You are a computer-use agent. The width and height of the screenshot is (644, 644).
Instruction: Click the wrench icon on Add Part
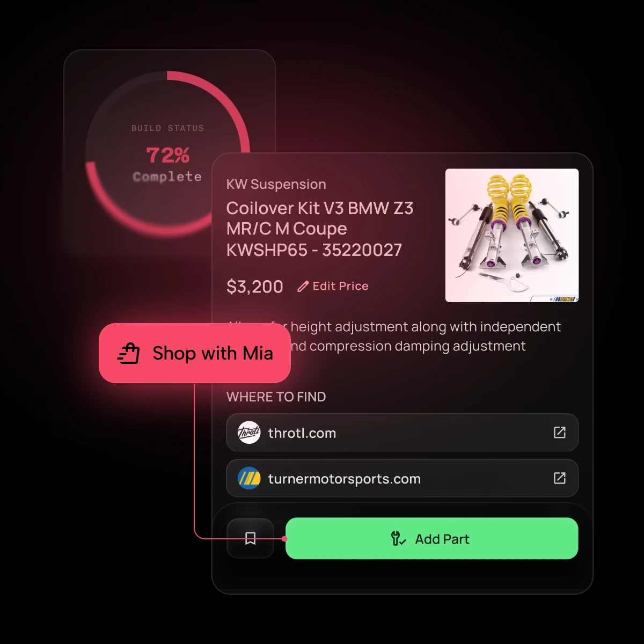click(398, 539)
